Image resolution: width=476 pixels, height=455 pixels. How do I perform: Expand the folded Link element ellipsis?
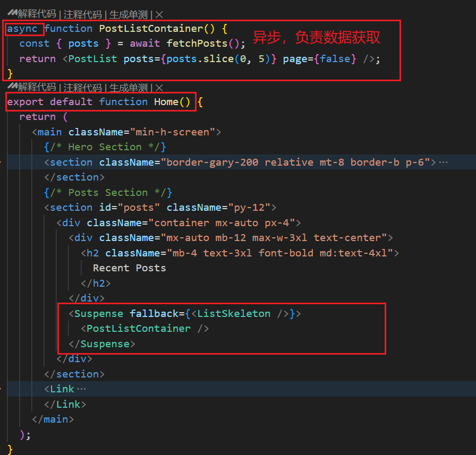tap(81, 389)
